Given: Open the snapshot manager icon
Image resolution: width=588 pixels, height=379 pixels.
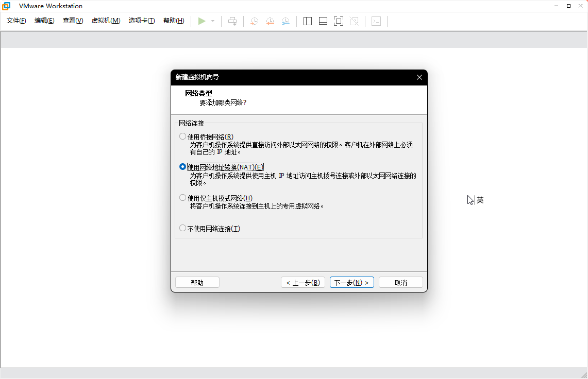Looking at the screenshot, I should coord(285,21).
